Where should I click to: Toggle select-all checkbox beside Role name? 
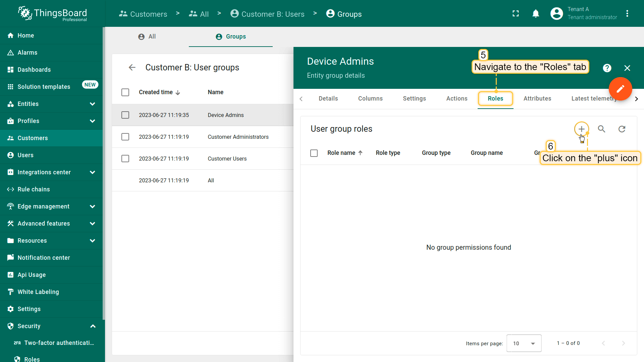(x=314, y=153)
